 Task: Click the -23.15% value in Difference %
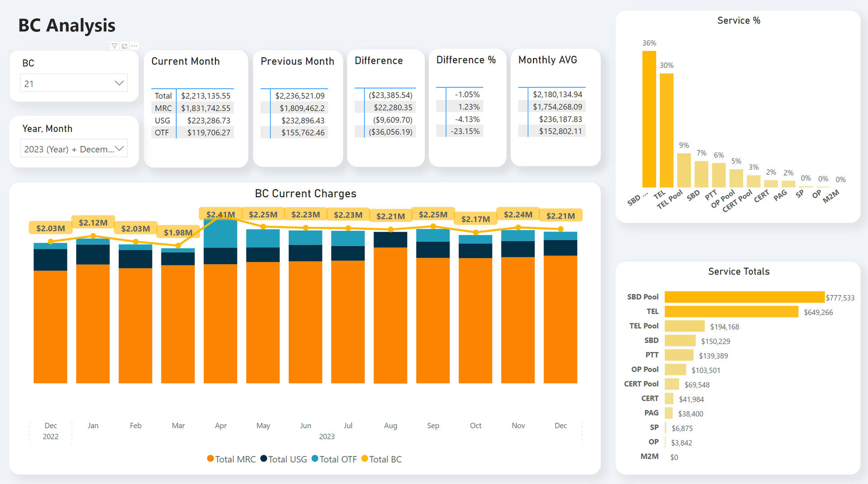click(465, 131)
